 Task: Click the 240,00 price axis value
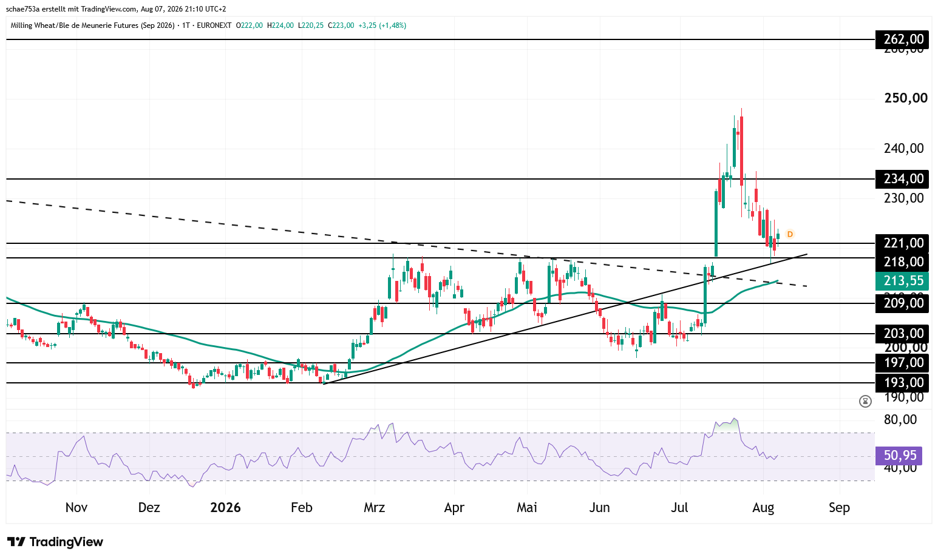tap(904, 149)
